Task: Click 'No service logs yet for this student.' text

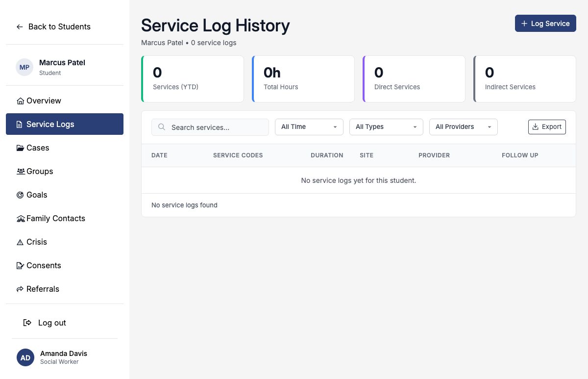Action: click(359, 180)
